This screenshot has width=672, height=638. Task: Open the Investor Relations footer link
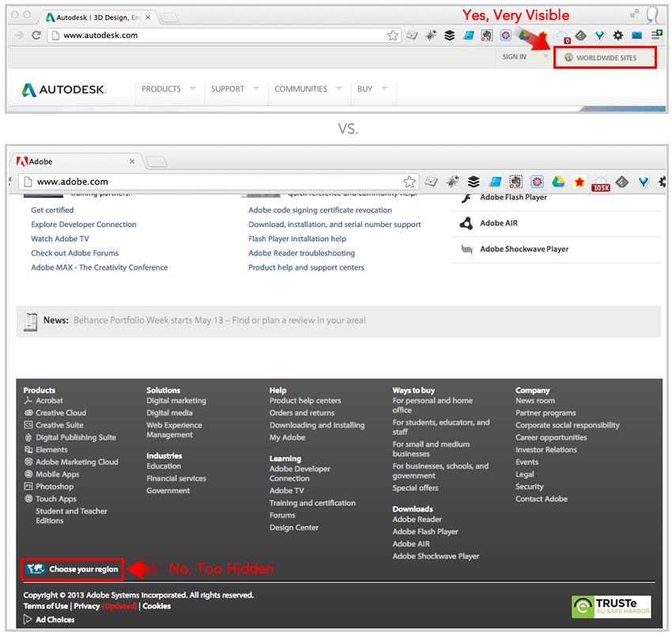[x=546, y=450]
